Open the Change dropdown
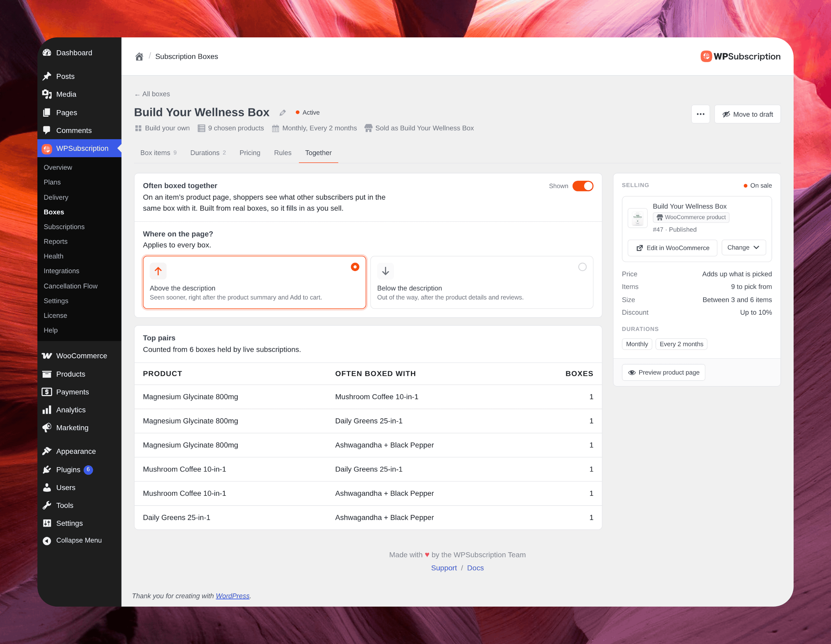Screen dimensions: 831x644 [x=743, y=248]
